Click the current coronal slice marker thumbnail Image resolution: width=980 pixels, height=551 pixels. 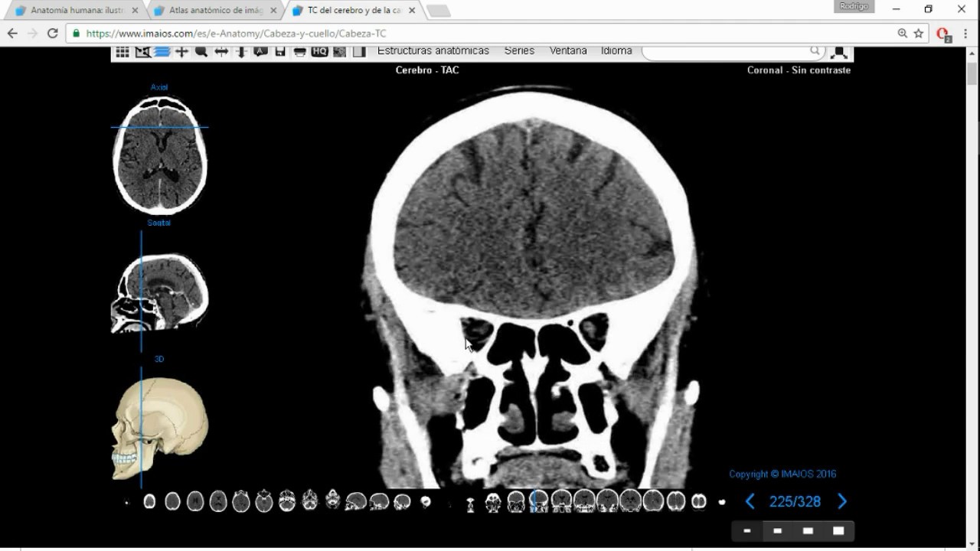pos(539,501)
